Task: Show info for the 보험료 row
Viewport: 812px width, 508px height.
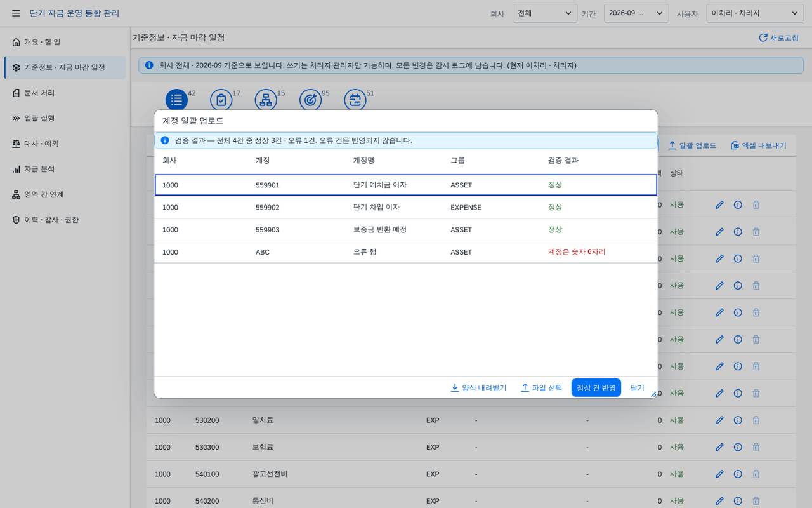Action: [738, 447]
